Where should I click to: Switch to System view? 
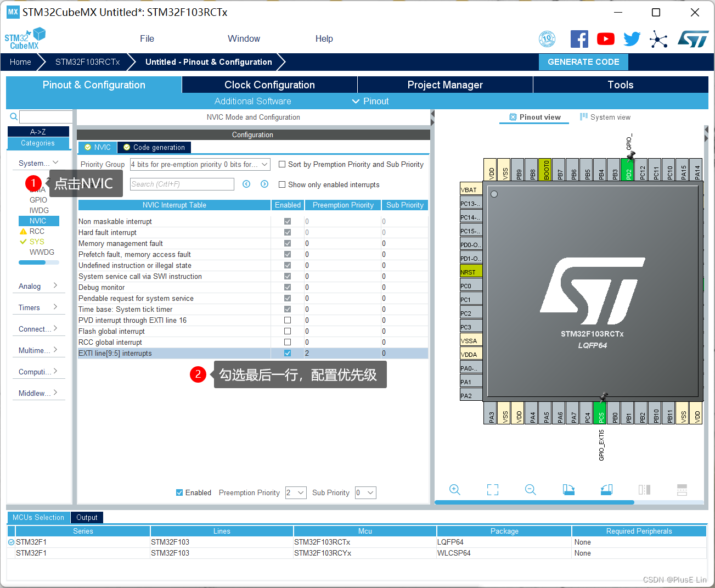pos(605,117)
